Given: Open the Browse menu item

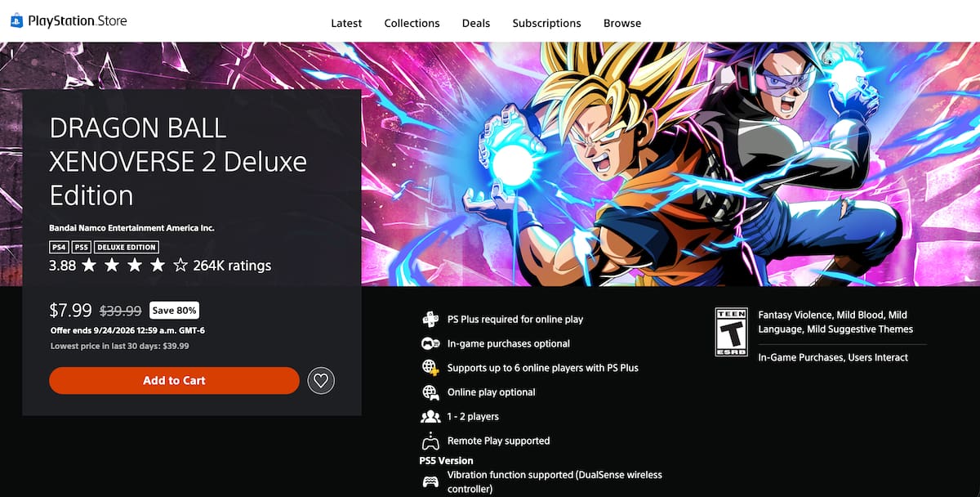Looking at the screenshot, I should coord(622,23).
